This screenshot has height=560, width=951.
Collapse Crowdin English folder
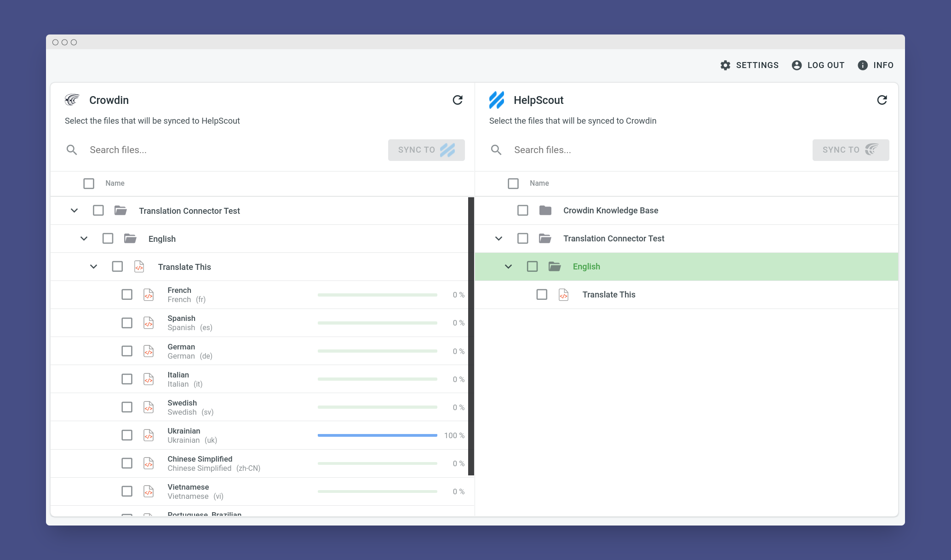84,239
